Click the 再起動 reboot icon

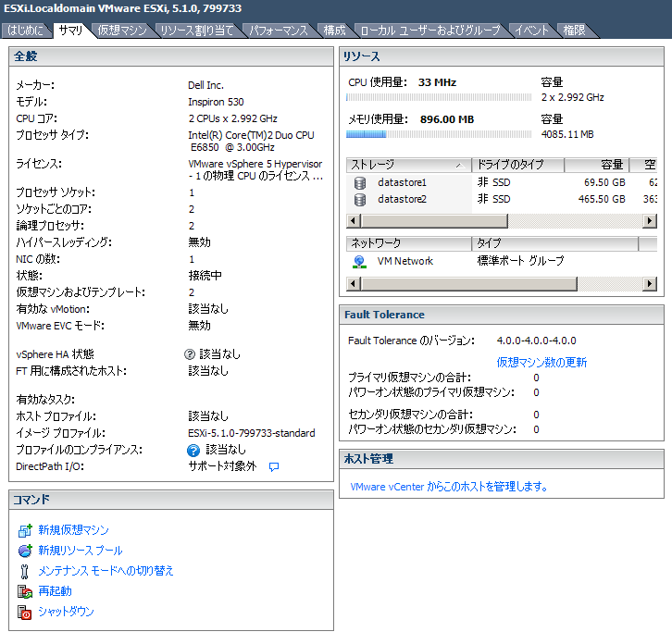25,591
